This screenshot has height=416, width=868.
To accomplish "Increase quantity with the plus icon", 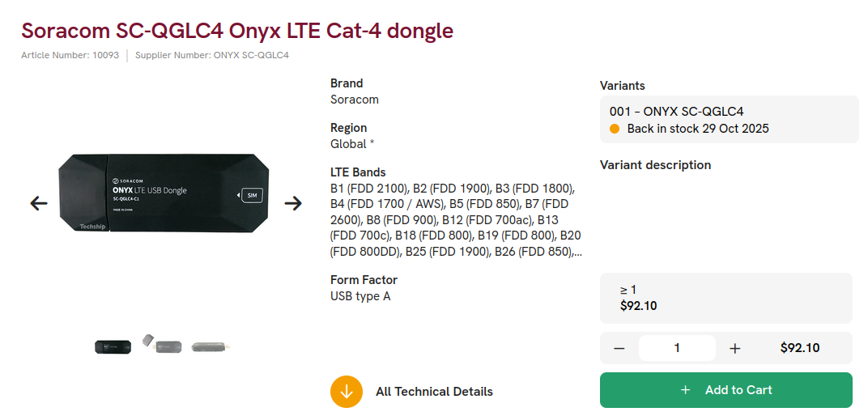I will [734, 348].
